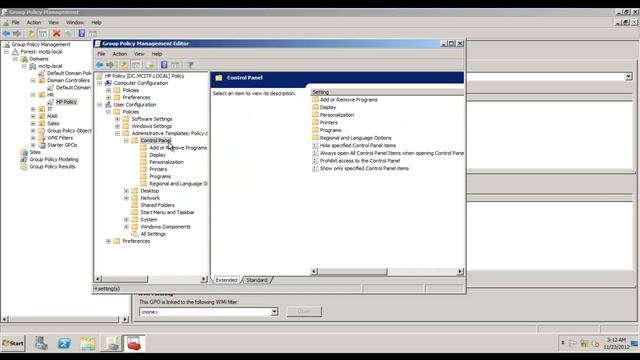
Task: Open WMI filter <none> dropdown
Action: pos(274,312)
